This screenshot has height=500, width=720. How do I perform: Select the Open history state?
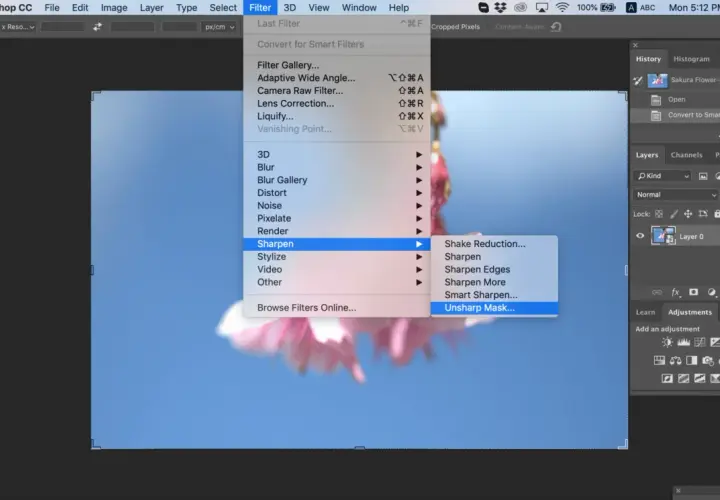[675, 99]
